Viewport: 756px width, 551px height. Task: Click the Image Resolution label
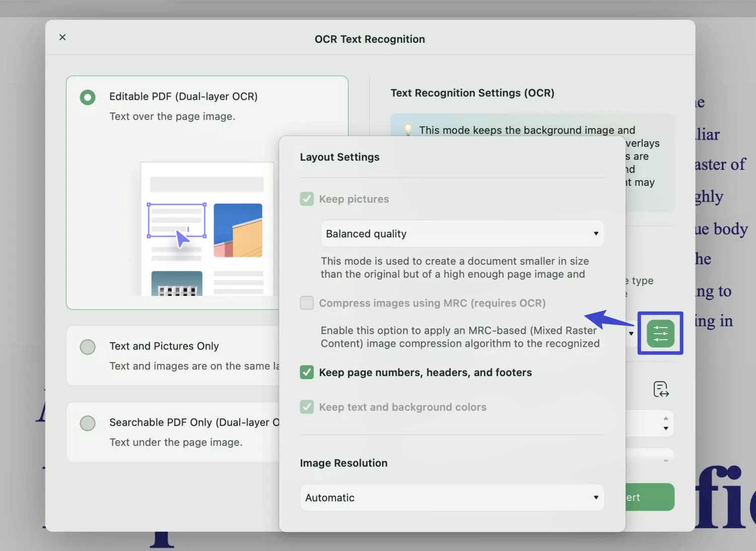tap(344, 463)
